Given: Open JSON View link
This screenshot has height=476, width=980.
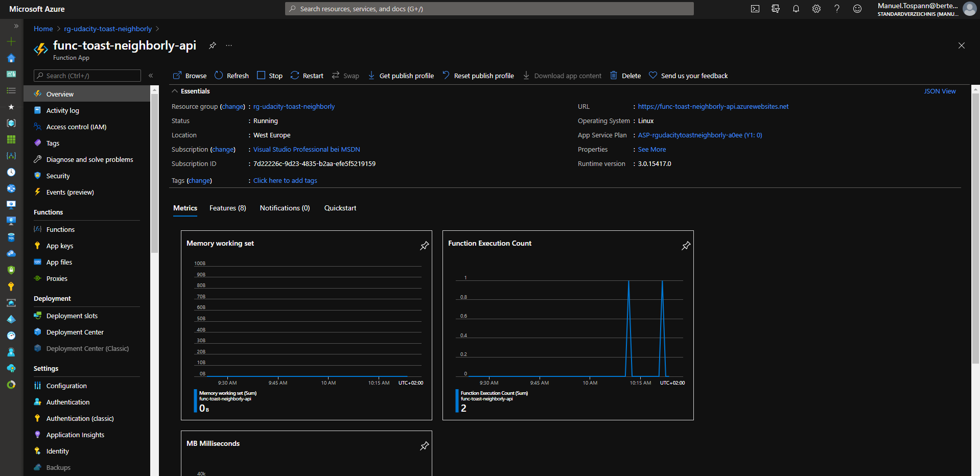Looking at the screenshot, I should point(940,91).
